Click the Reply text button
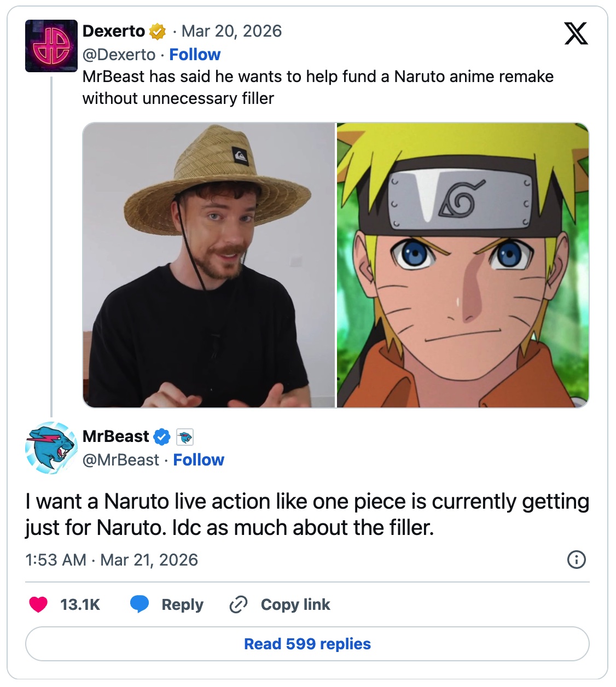This screenshot has width=616, height=687. [x=182, y=604]
